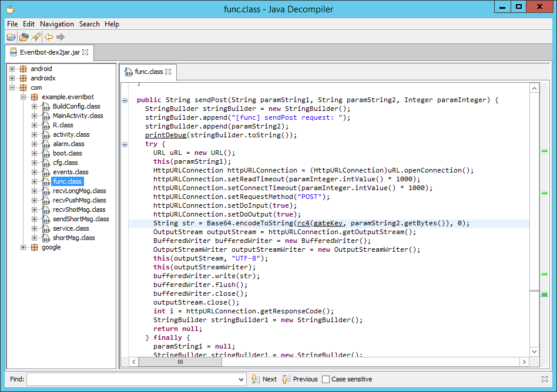Click the Open File toolbar icon
557x392 pixels.
point(11,37)
